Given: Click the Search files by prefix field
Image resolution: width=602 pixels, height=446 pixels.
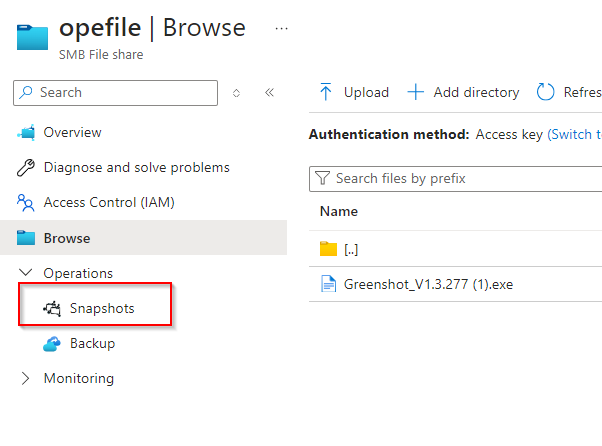Looking at the screenshot, I should [460, 179].
